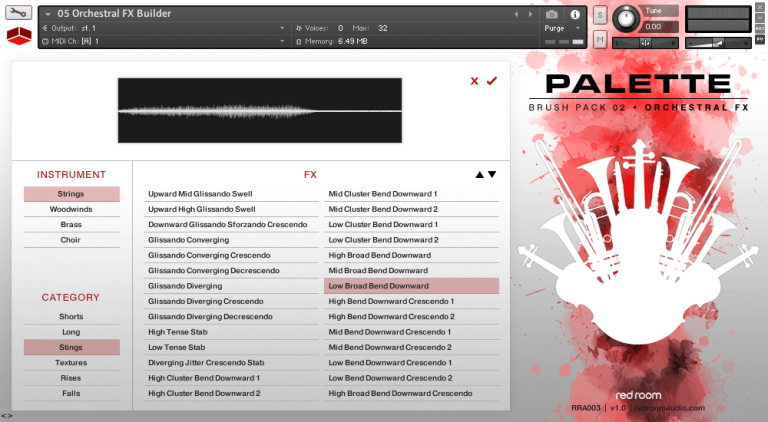Go to the previous instrument arrow
The height and width of the screenshot is (422, 768).
click(x=516, y=15)
